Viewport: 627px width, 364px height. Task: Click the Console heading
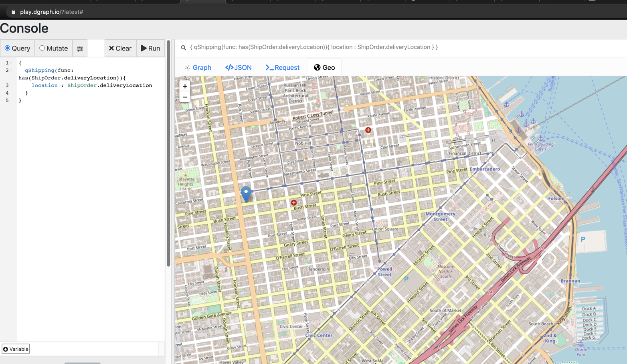click(24, 28)
